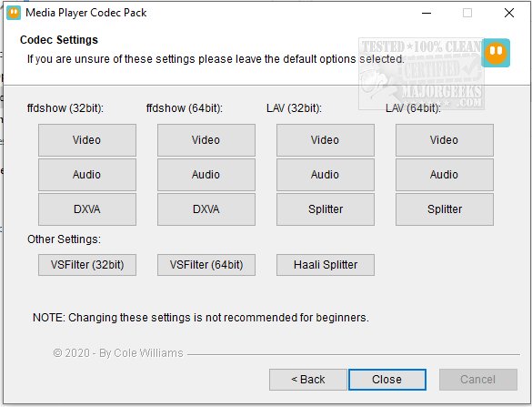
Task: Open ffdshow 32bit Video settings
Action: coord(87,140)
